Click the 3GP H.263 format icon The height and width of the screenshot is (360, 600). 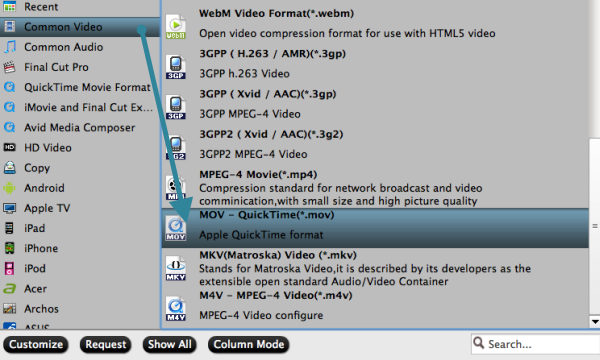(x=176, y=67)
